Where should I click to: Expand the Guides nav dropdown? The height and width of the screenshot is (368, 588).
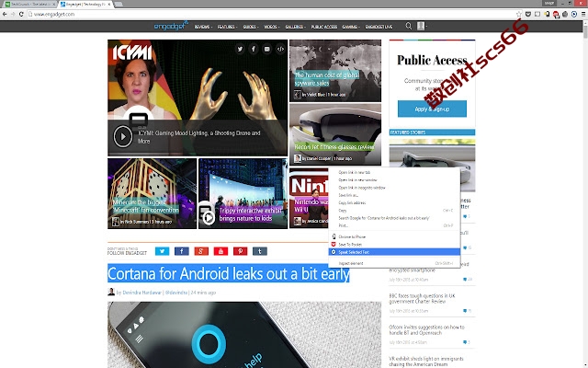(x=251, y=27)
